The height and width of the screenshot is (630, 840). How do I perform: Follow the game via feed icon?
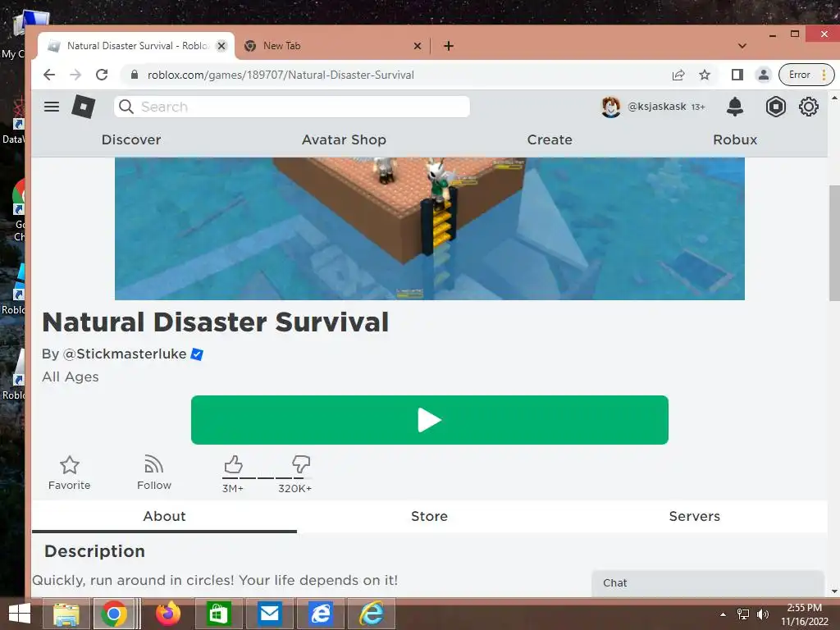(x=153, y=464)
